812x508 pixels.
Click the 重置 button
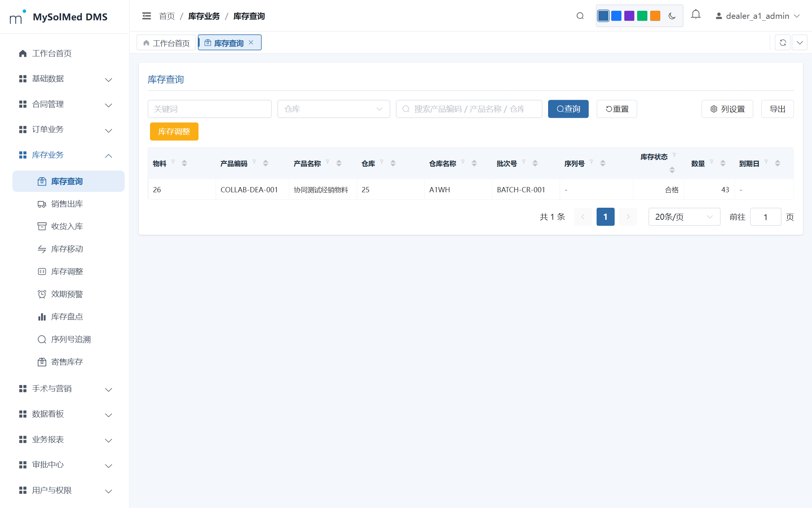pos(617,109)
